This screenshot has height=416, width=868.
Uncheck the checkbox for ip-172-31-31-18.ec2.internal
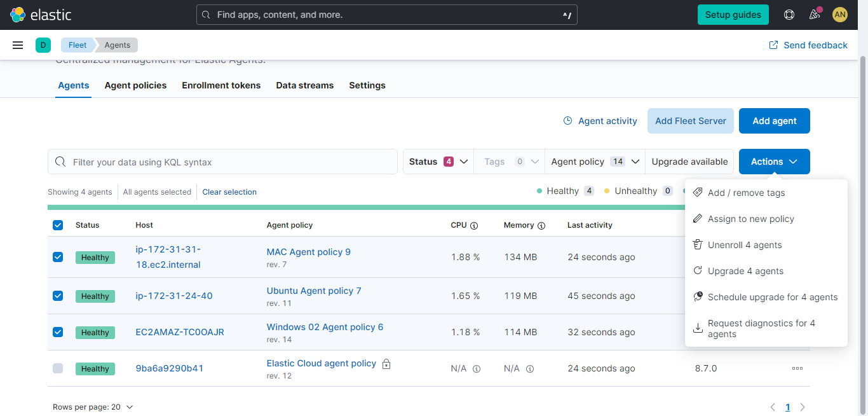coord(58,257)
